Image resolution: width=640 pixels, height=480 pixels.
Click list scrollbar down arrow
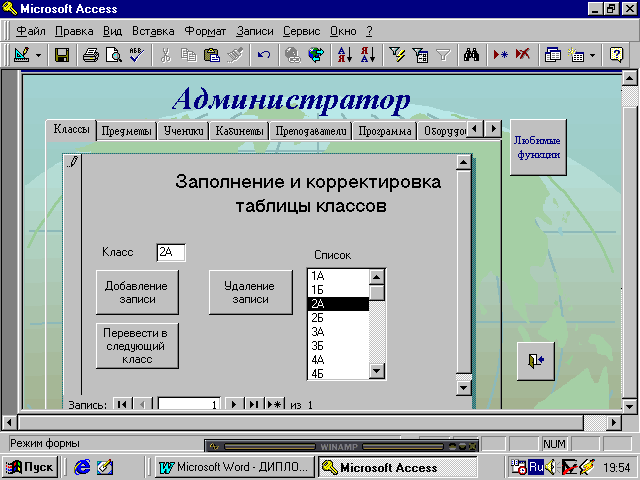coord(376,371)
